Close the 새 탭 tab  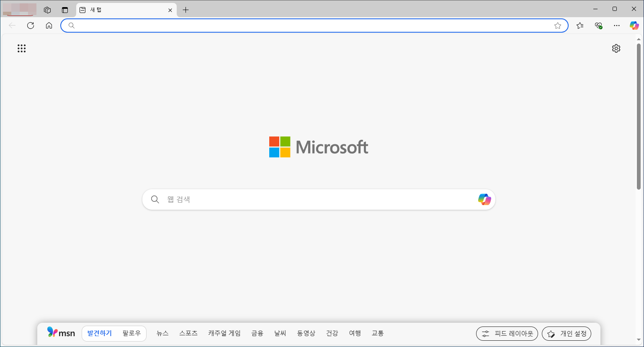170,10
